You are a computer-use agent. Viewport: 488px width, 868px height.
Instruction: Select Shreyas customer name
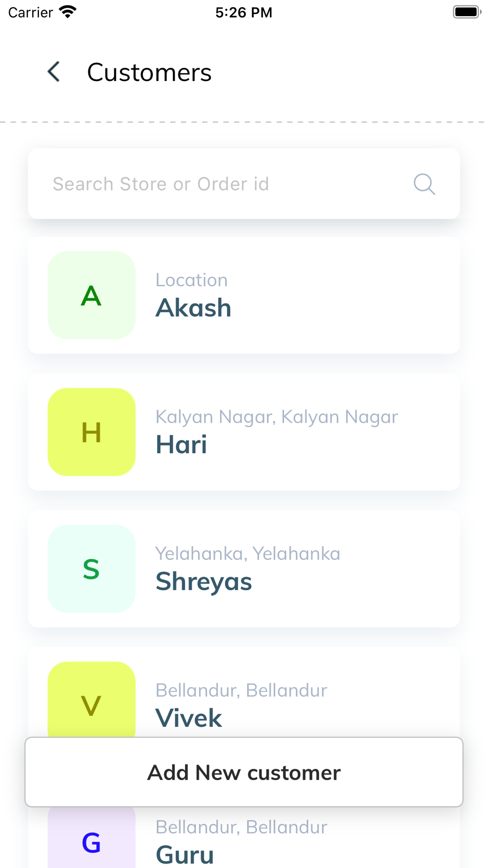[x=203, y=582]
